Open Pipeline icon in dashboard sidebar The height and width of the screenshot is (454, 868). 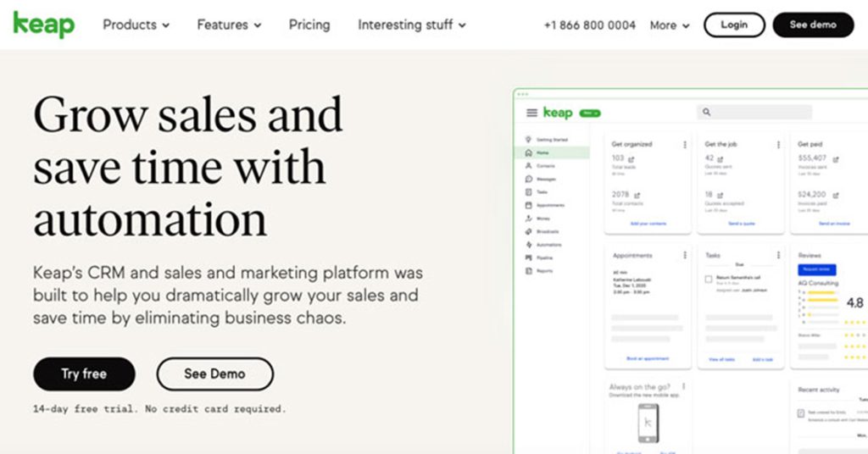(528, 257)
